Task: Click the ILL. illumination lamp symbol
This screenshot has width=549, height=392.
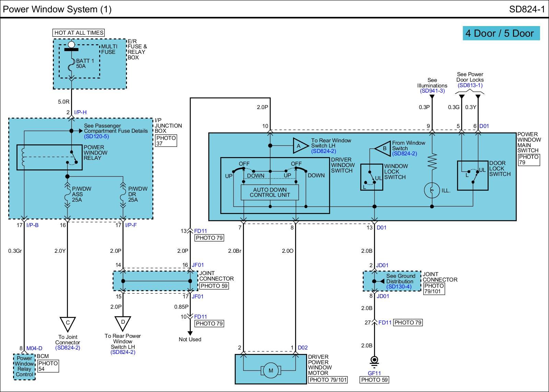Action: pyautogui.click(x=432, y=190)
